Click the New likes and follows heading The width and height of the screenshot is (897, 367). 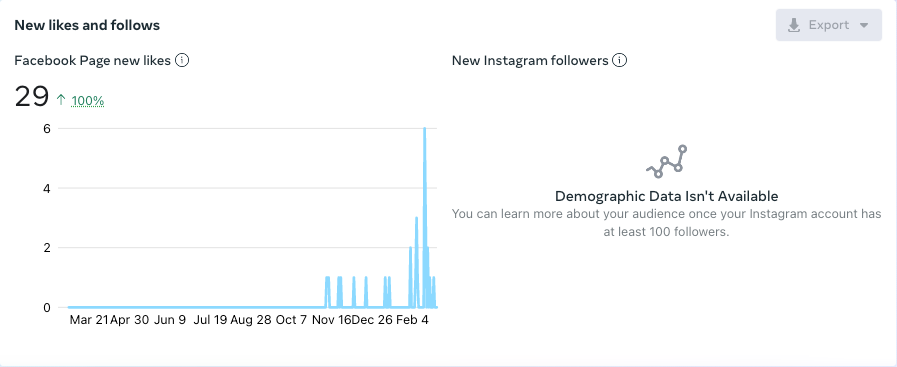click(x=87, y=25)
